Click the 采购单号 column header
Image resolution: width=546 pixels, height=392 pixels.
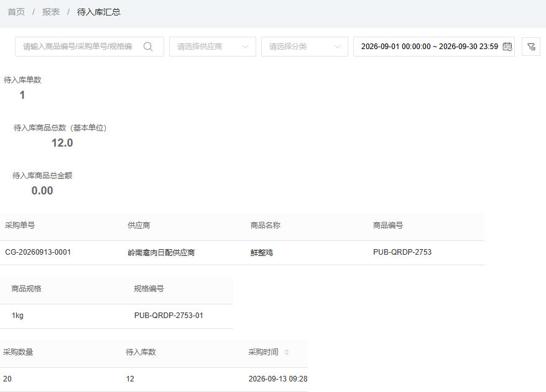[x=20, y=226]
